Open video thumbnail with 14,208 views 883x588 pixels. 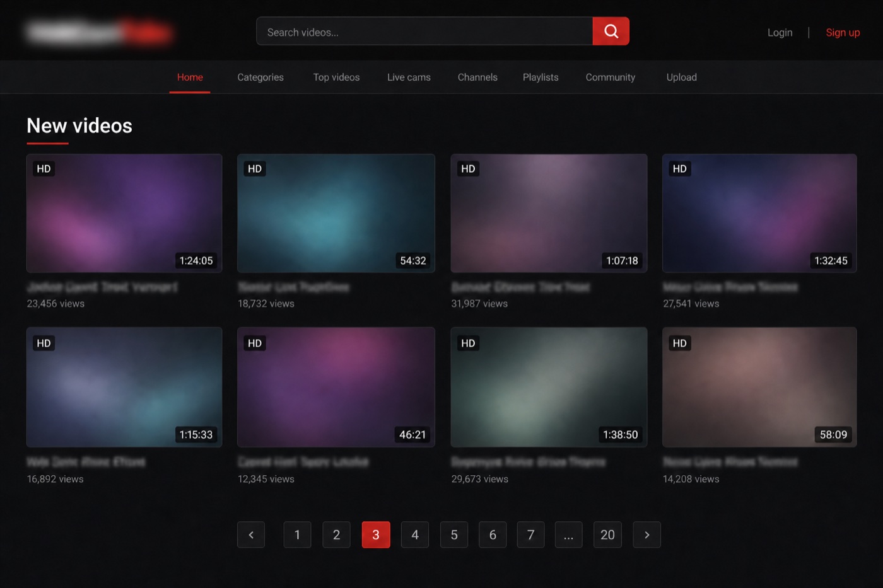[x=759, y=387]
